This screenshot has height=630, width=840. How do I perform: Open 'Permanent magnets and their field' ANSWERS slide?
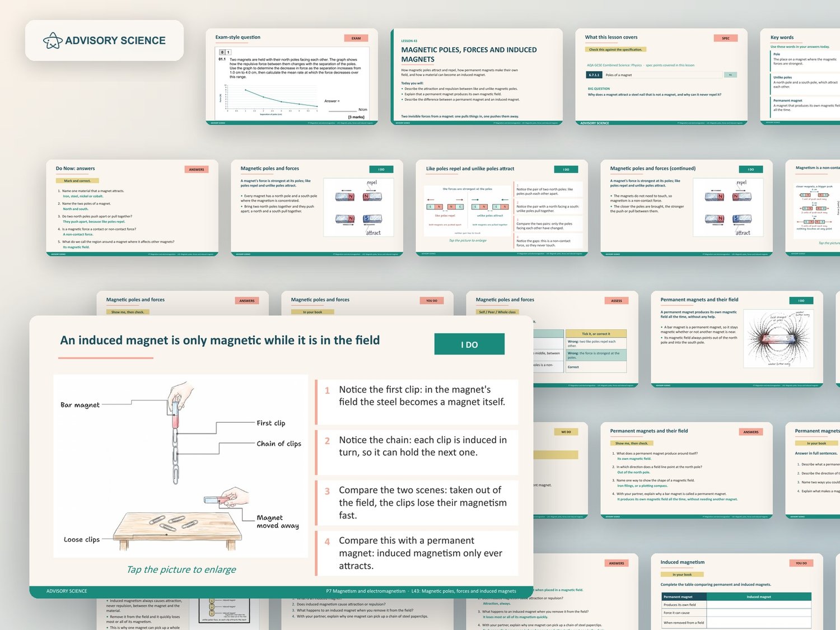pyautogui.click(x=687, y=470)
